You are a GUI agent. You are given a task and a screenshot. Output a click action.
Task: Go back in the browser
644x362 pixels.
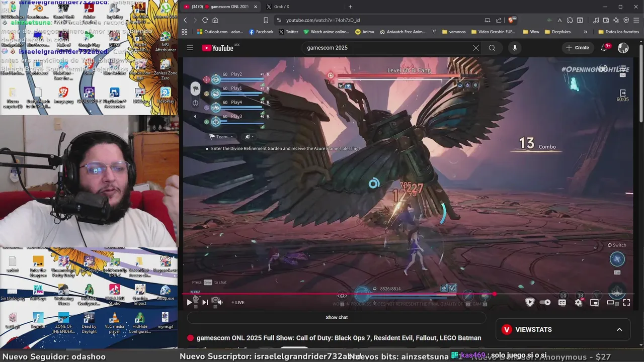click(185, 20)
